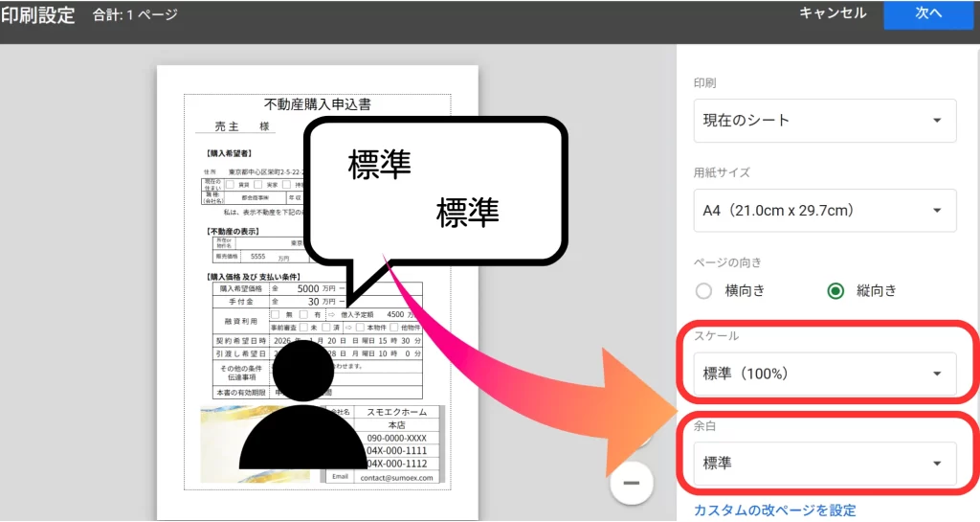The image size is (980, 522).
Task: Tick the 無 checkbox in 融資利用 row
Action: coord(276,314)
